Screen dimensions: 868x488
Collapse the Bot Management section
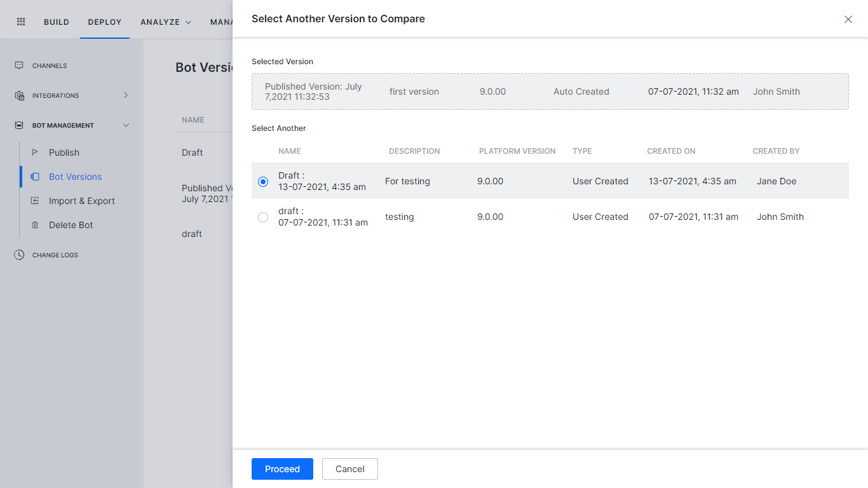click(125, 125)
